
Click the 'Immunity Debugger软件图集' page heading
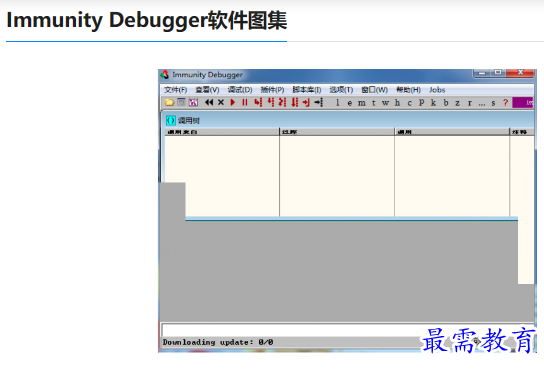point(147,20)
